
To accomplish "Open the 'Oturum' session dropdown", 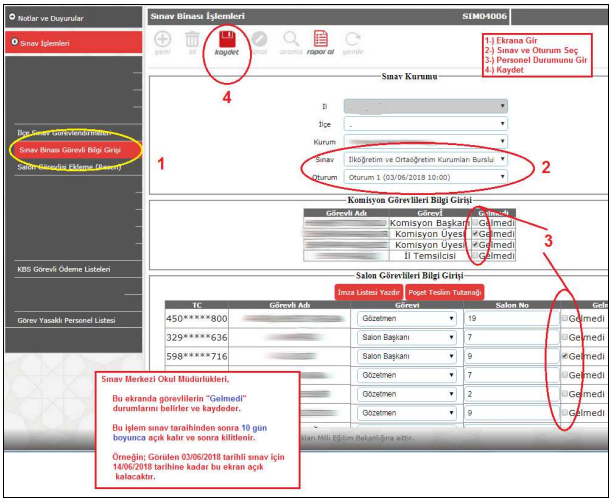I will pos(426,177).
